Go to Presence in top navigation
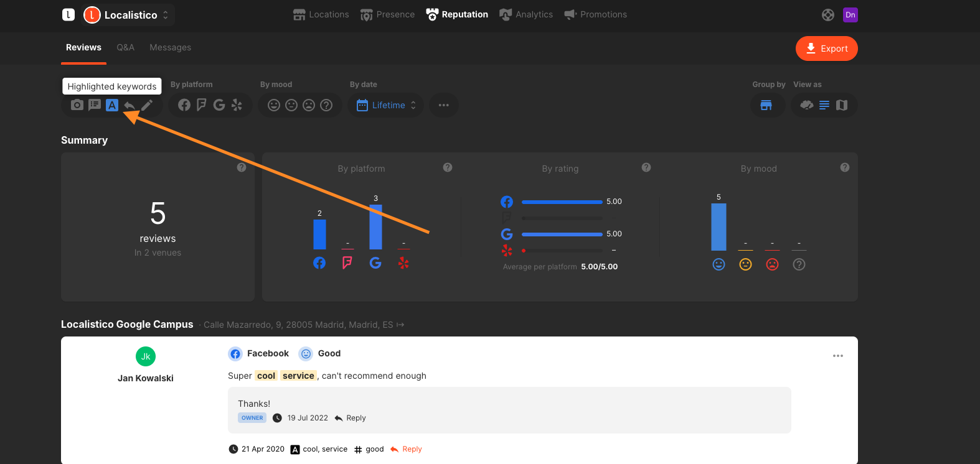This screenshot has height=464, width=980. [387, 14]
